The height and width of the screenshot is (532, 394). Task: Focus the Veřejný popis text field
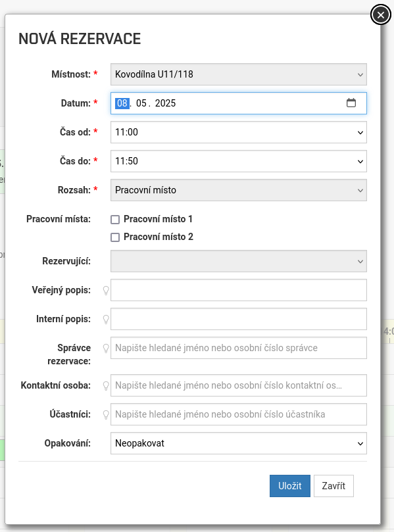(239, 290)
